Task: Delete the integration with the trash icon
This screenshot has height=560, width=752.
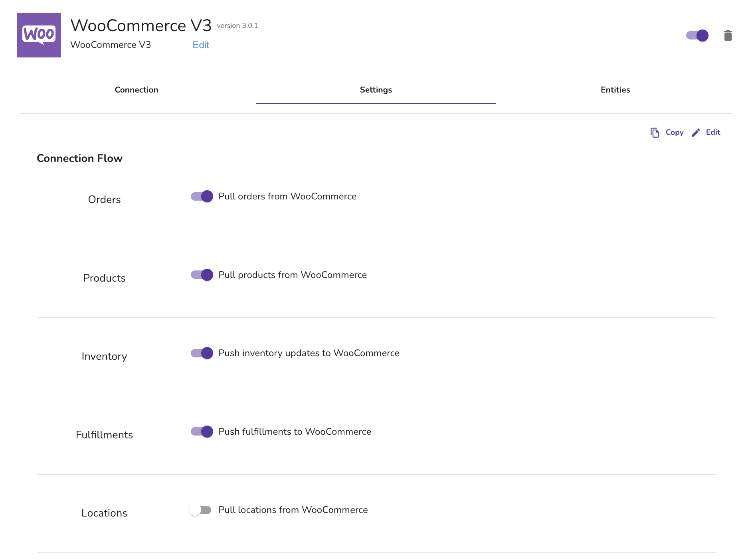Action: pos(728,35)
